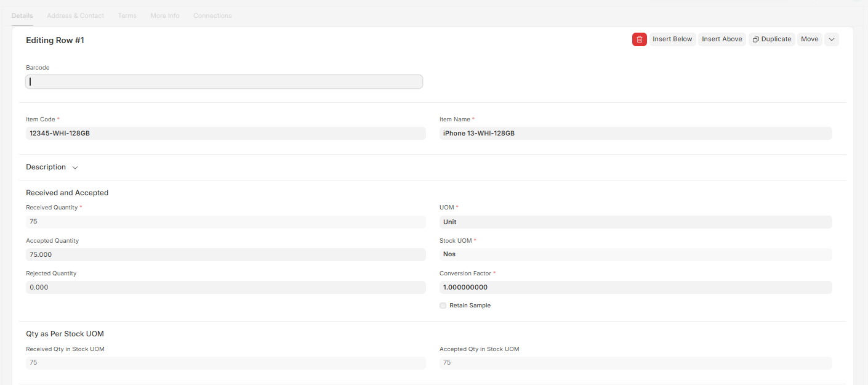
Task: Click the Insert Above button
Action: click(x=721, y=39)
